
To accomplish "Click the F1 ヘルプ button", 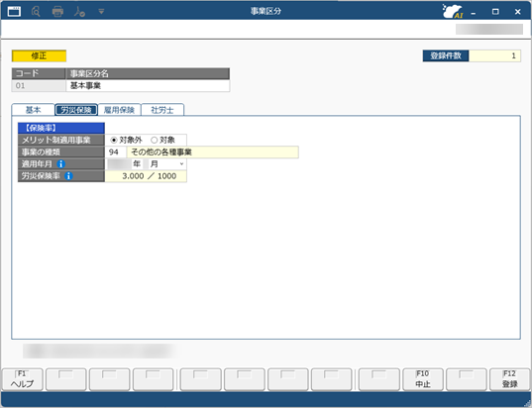I will click(x=23, y=379).
